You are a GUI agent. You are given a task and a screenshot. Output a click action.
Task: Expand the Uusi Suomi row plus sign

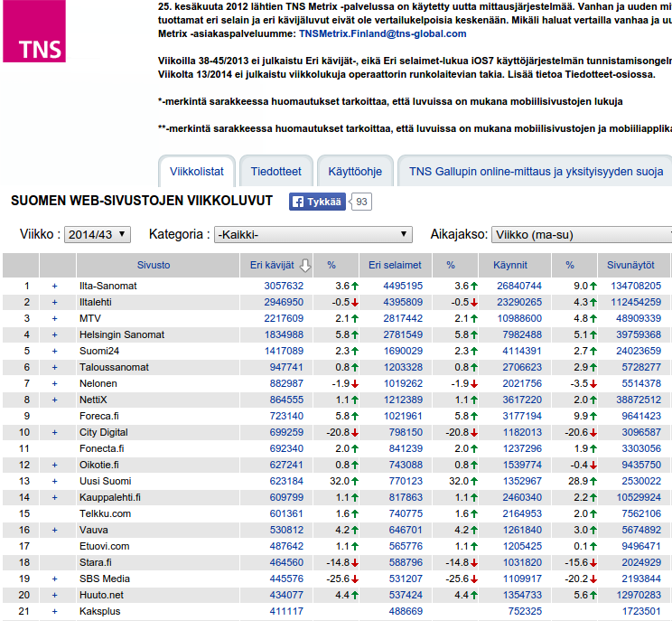[54, 482]
